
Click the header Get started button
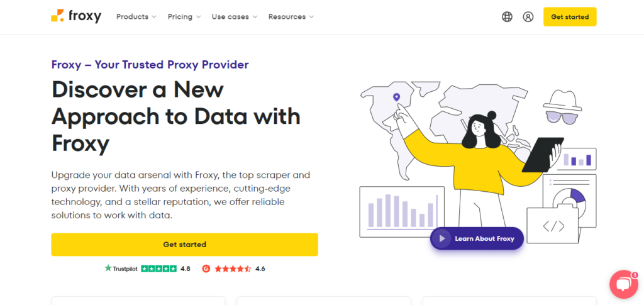click(x=570, y=17)
